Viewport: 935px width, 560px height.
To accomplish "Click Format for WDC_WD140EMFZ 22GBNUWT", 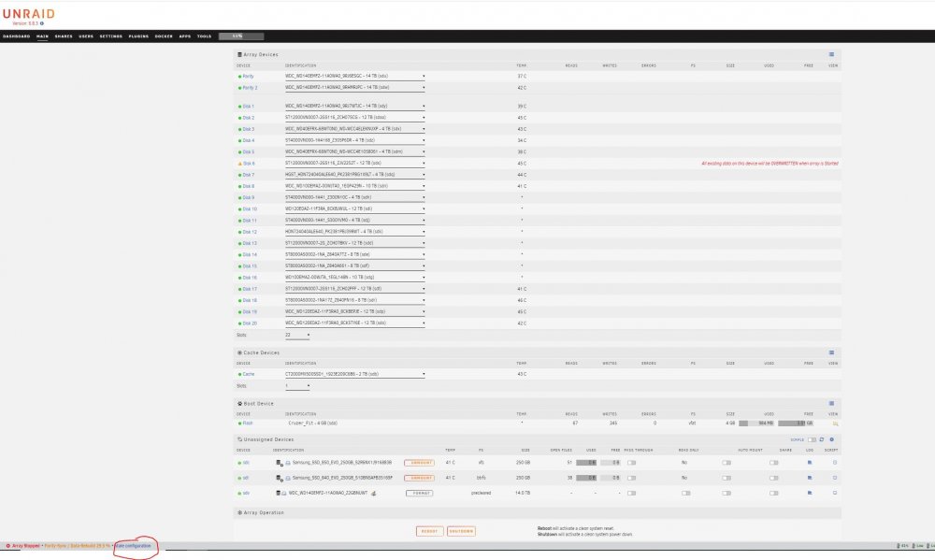I will (419, 494).
